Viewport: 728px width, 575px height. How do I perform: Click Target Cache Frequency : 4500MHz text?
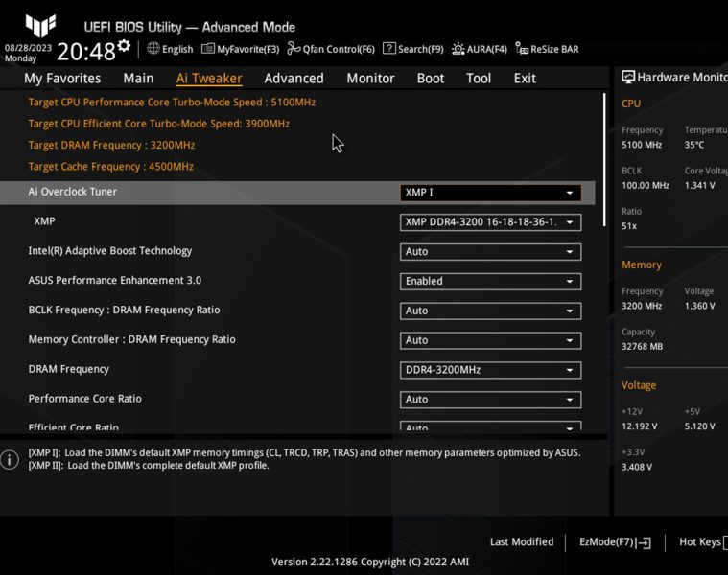[111, 167]
